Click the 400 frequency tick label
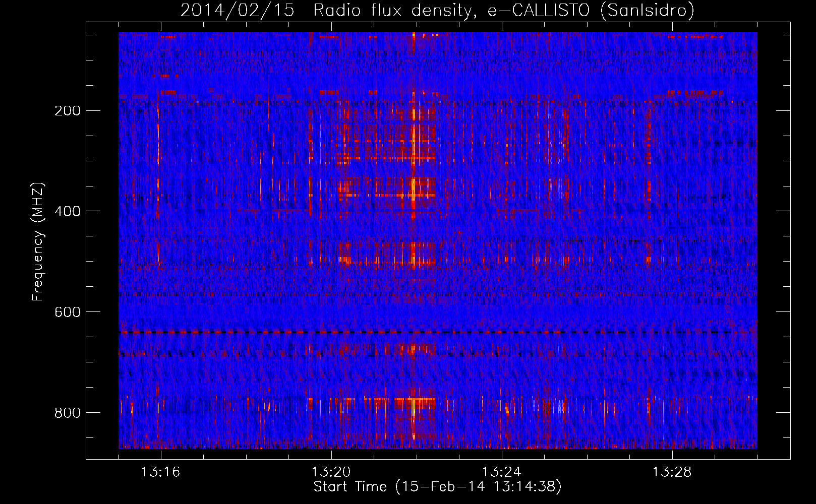The height and width of the screenshot is (504, 816). (x=67, y=211)
